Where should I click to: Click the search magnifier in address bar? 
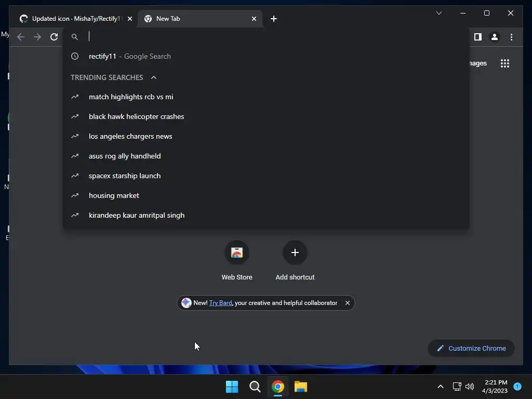point(75,37)
